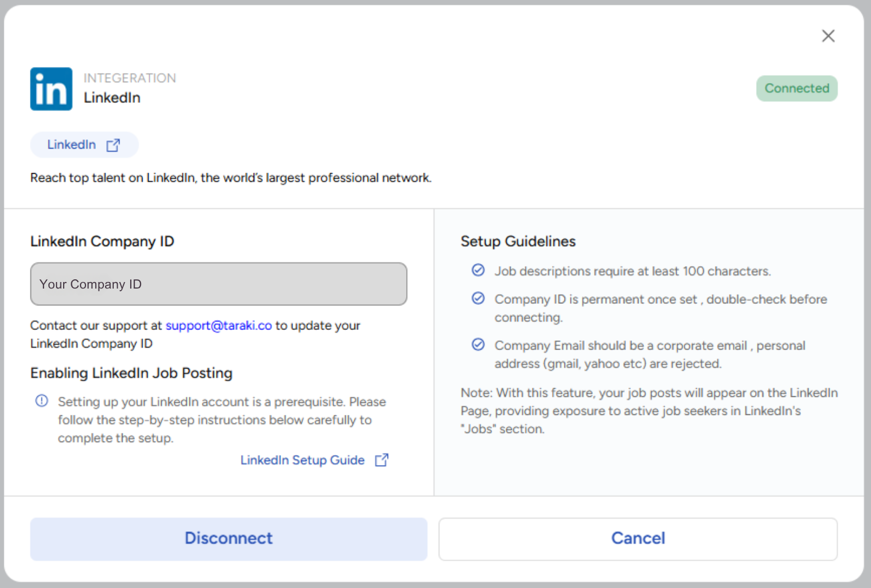Click 'Job descriptions require at least 100 characters'
871x588 pixels.
click(x=633, y=271)
